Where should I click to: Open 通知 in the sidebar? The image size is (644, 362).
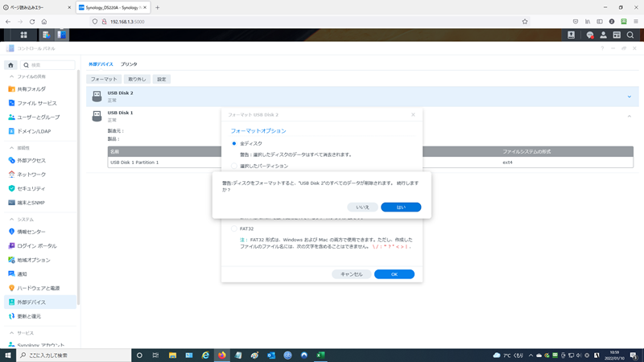point(40,274)
